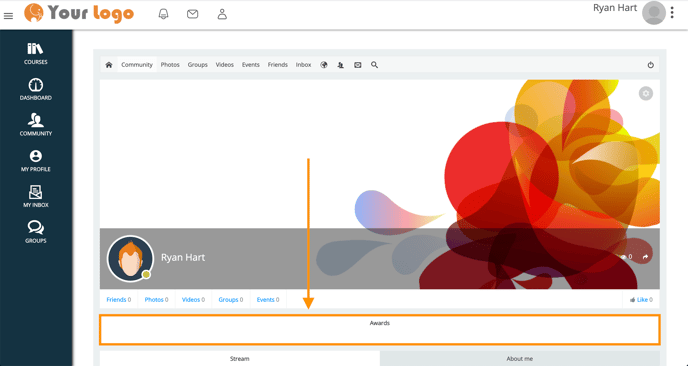The image size is (688, 366).
Task: Expand the three-dot user menu
Action: (672, 13)
